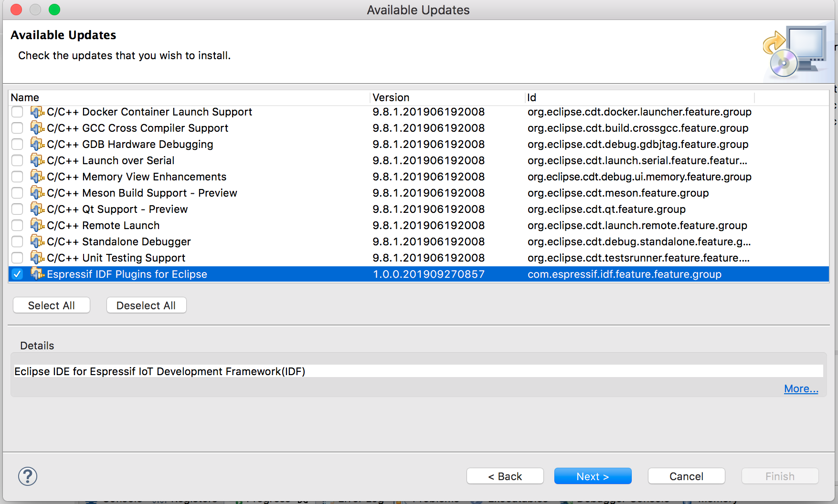
Task: Proceed by clicking Next
Action: pyautogui.click(x=593, y=476)
